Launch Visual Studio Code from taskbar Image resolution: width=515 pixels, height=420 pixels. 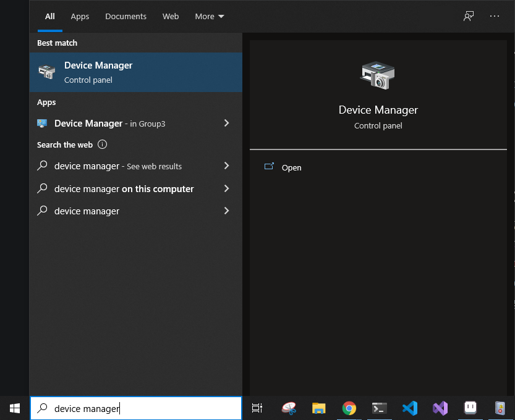coord(410,408)
